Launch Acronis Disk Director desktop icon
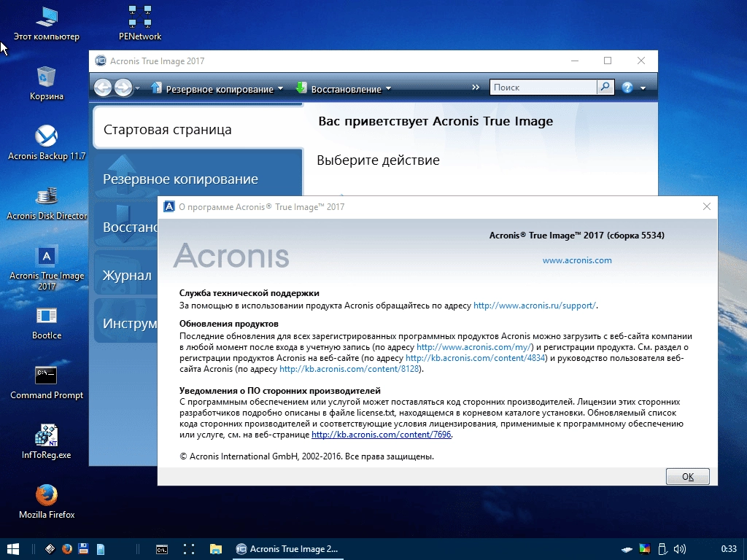Image resolution: width=747 pixels, height=560 pixels. [46, 203]
